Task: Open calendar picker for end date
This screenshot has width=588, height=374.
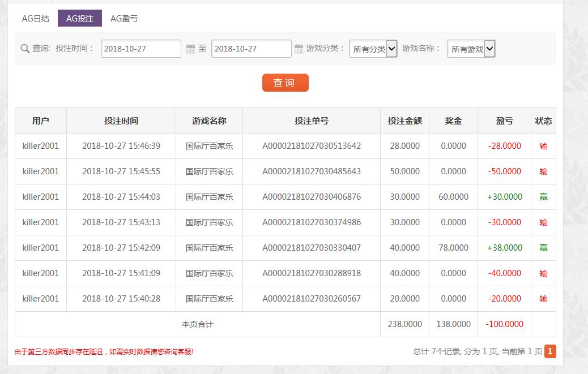Action: click(x=299, y=49)
